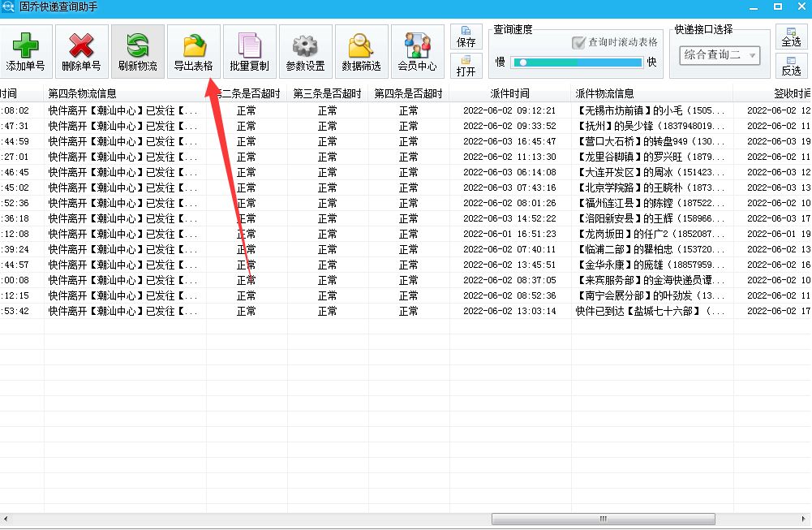
Task: Click the app icon in title bar
Action: pos(7,6)
